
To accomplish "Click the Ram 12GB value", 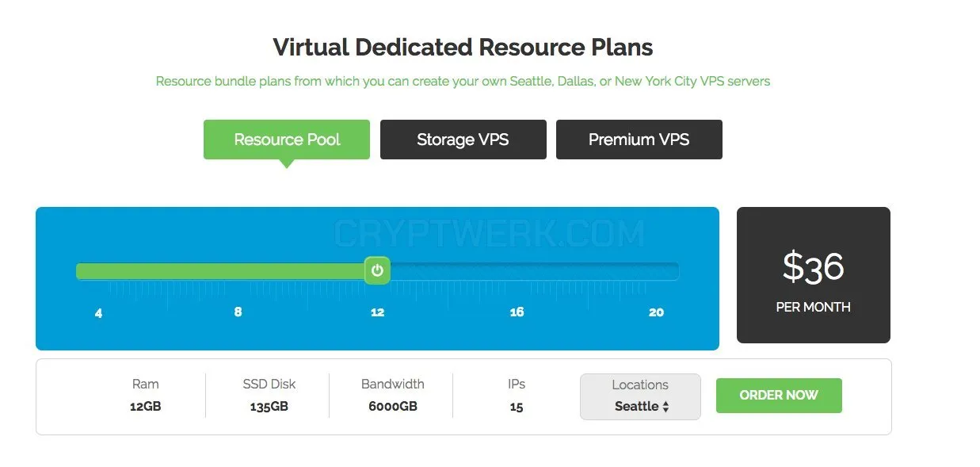I will click(146, 407).
